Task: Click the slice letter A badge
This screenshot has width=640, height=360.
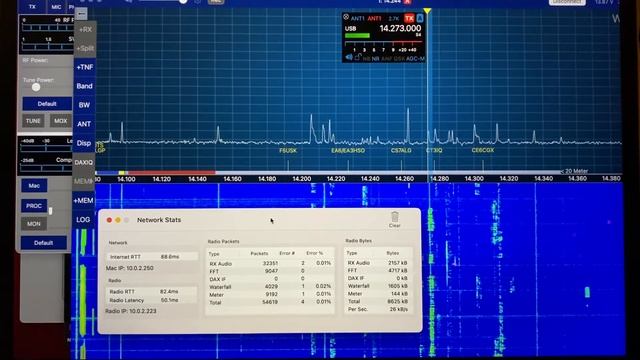Action: click(420, 18)
